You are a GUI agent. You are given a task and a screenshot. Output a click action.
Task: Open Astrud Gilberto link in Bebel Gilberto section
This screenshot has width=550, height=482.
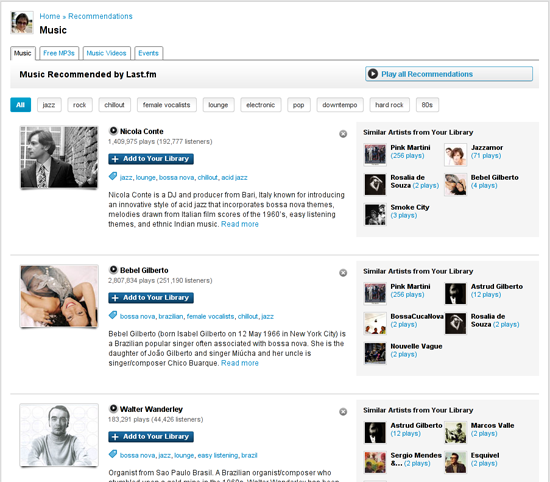click(x=497, y=286)
